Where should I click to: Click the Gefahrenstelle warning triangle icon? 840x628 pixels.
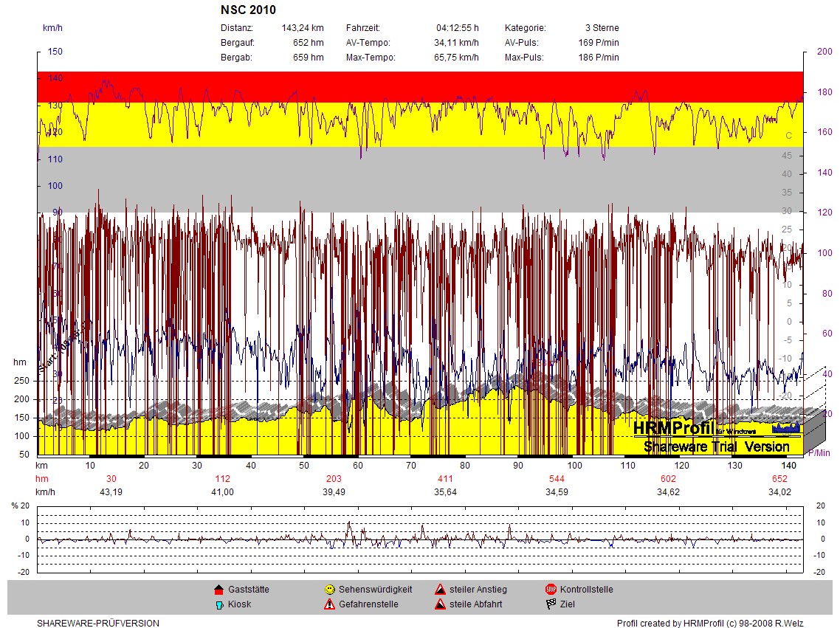click(329, 604)
